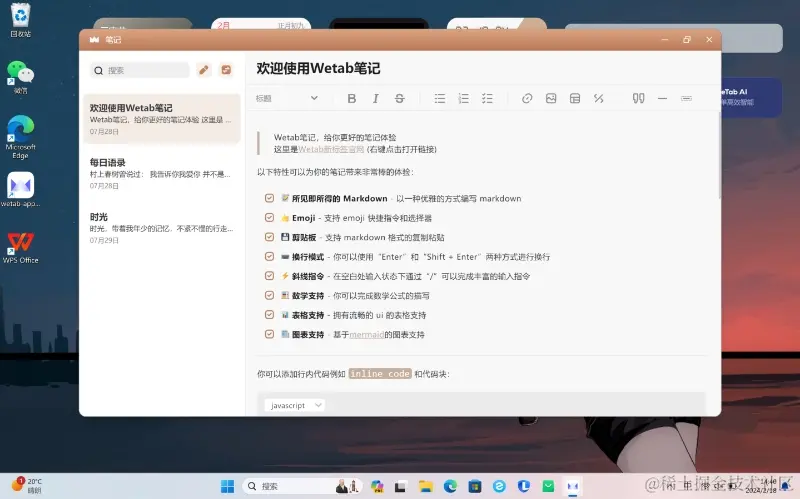Insert a task checklist
The image size is (800, 499).
[x=487, y=98]
